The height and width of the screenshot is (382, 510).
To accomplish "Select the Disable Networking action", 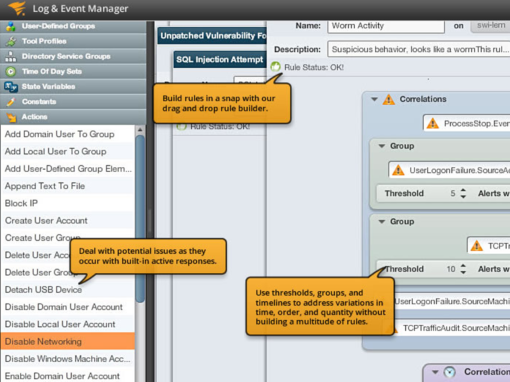I will coord(68,341).
